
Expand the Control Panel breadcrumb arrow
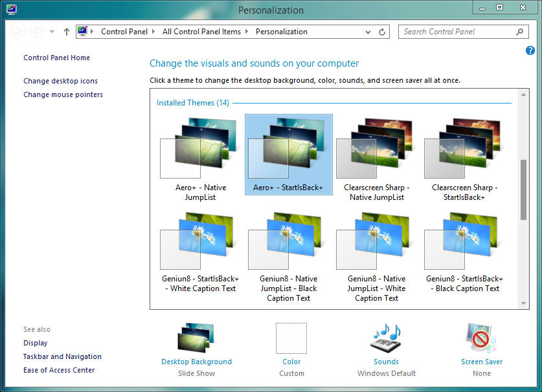point(153,32)
